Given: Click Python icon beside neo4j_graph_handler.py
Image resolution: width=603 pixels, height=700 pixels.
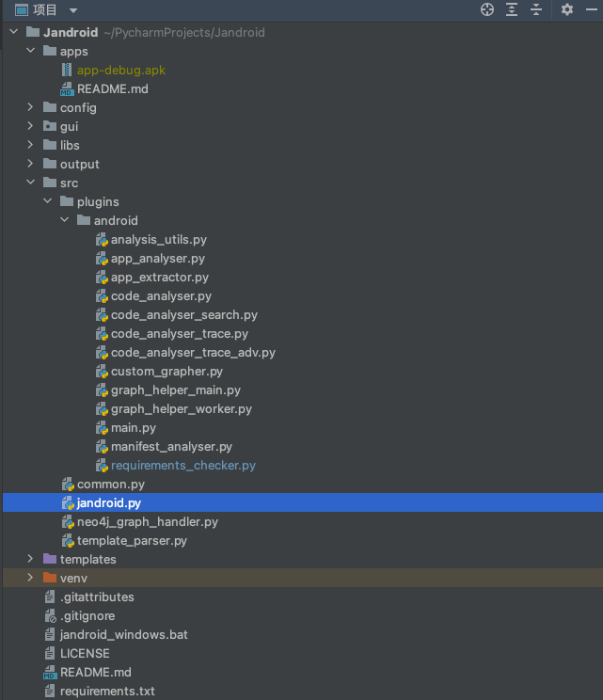Looking at the screenshot, I should click(x=68, y=521).
